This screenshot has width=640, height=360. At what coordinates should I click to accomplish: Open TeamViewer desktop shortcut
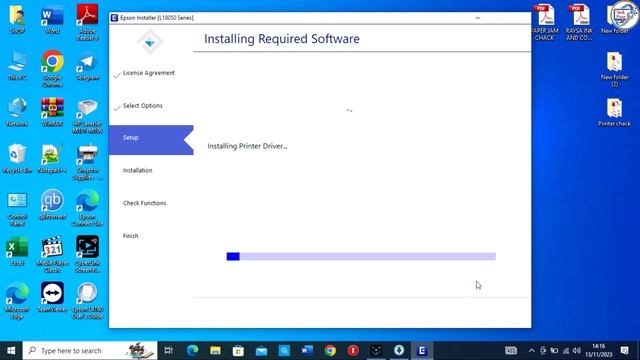52,298
